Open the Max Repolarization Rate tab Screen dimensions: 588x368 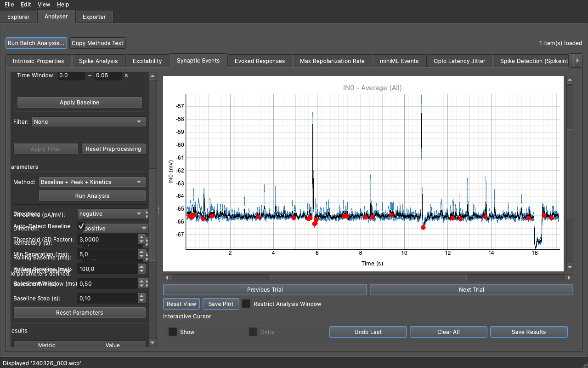(333, 61)
